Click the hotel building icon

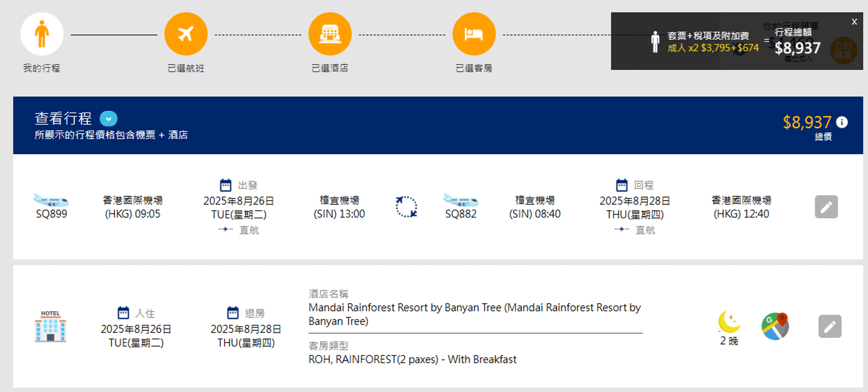pyautogui.click(x=51, y=326)
